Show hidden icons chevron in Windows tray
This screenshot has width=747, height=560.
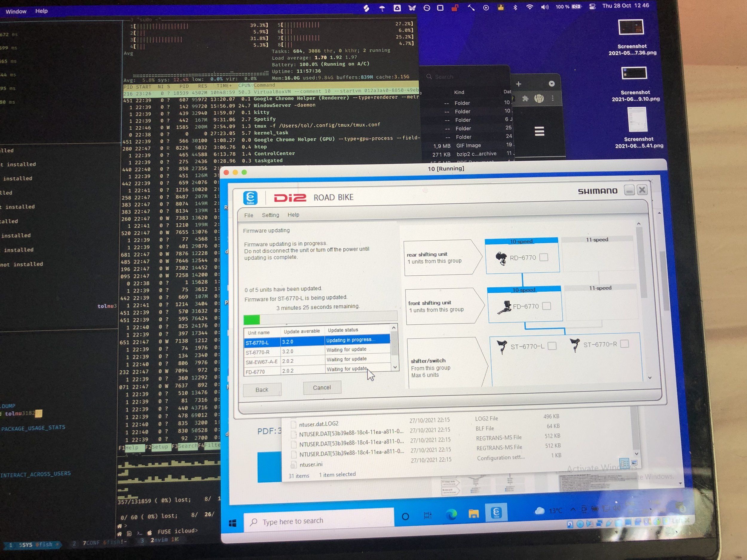pyautogui.click(x=573, y=510)
